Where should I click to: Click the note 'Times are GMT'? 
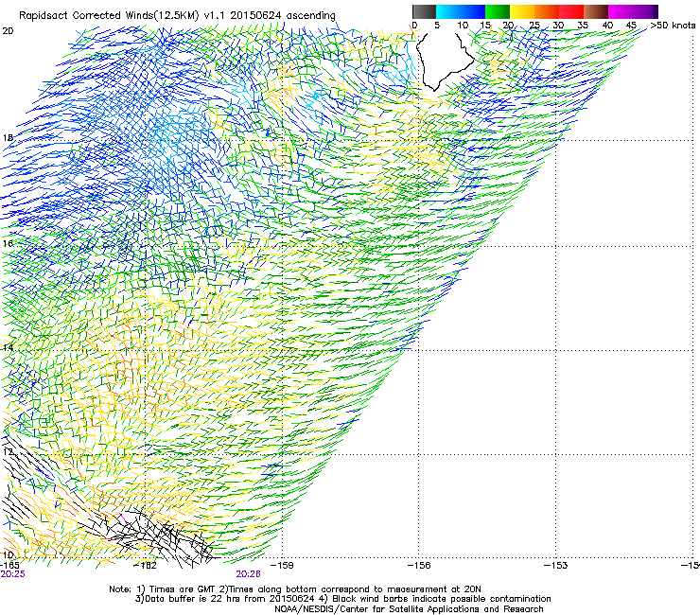pyautogui.click(x=182, y=589)
